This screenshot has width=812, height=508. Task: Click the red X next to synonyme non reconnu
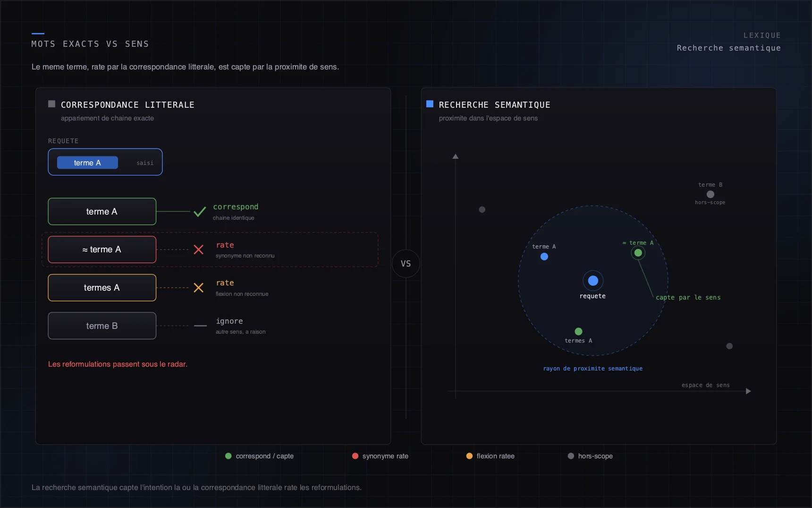click(x=199, y=250)
